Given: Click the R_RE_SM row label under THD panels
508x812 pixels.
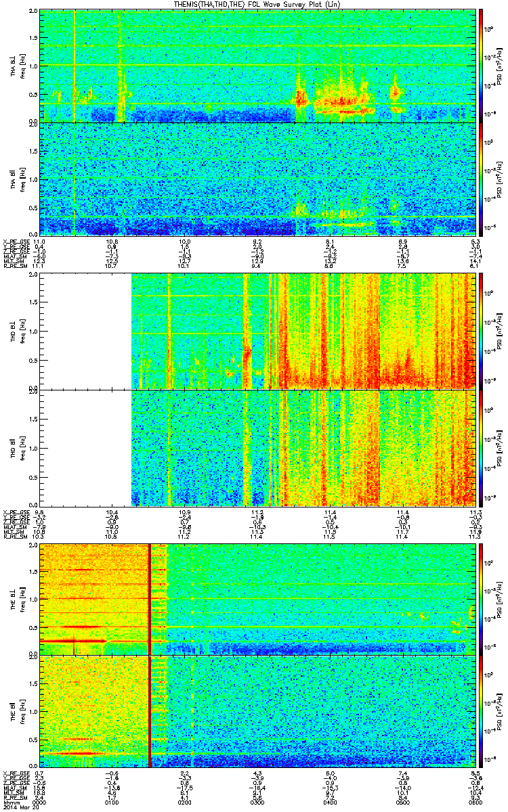Looking at the screenshot, I should pyautogui.click(x=14, y=537).
